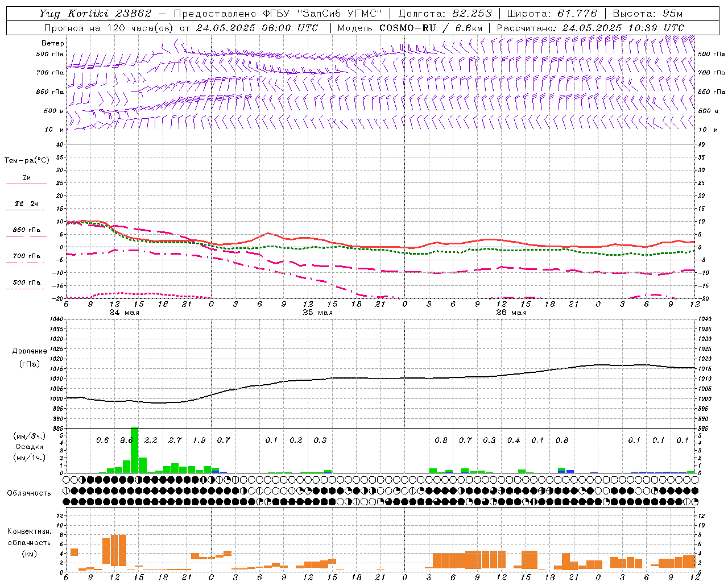
Task: Click the Тем-ра(°C) axis label
Action: tap(27, 161)
